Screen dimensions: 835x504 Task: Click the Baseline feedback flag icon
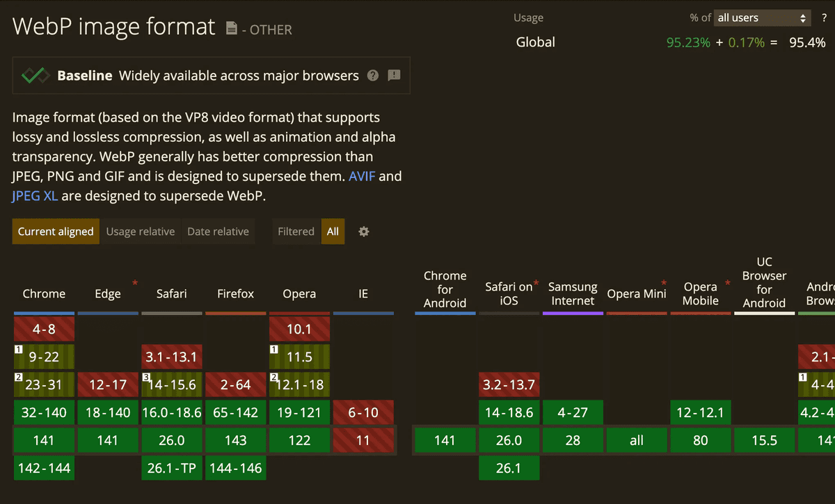(394, 75)
